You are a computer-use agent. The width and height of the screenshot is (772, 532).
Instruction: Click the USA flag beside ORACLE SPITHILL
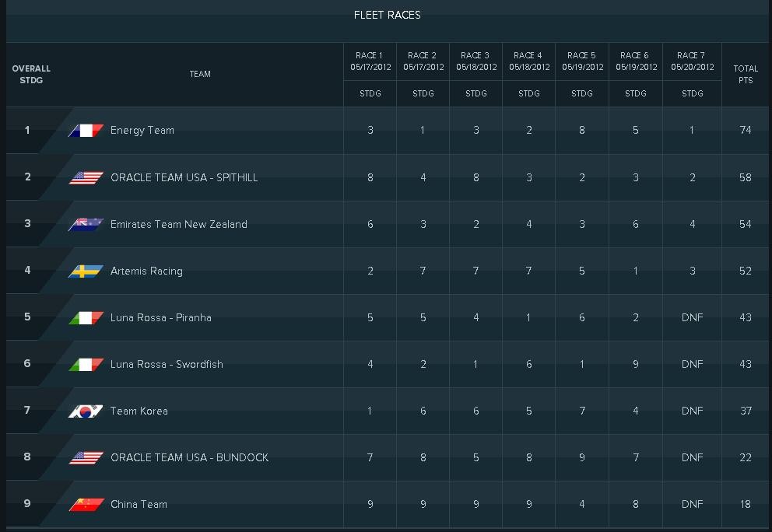86,177
